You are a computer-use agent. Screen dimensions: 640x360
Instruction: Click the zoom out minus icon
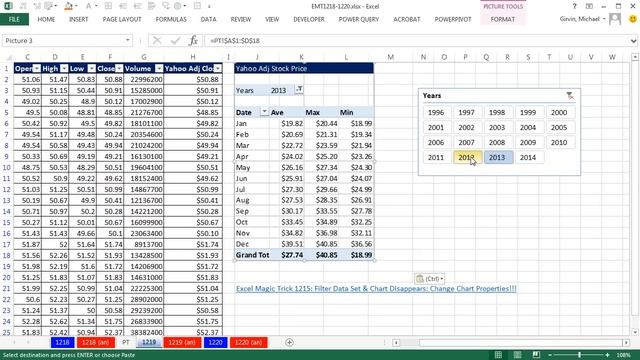550,355
